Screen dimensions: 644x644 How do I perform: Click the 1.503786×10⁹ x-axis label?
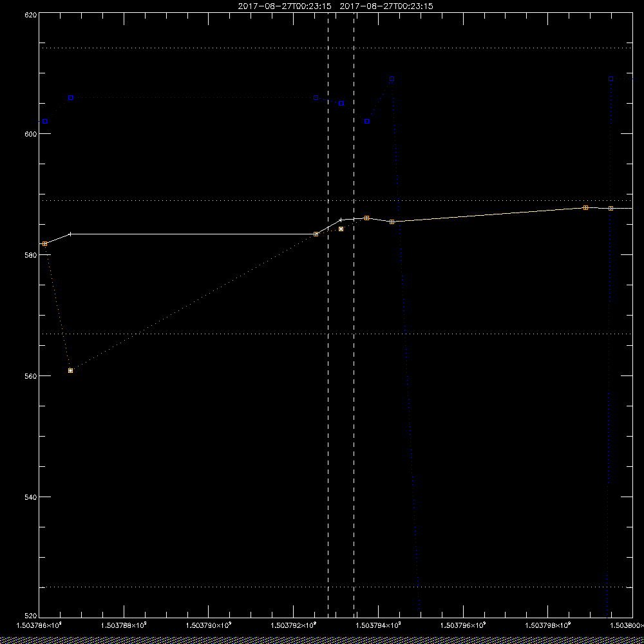click(x=39, y=625)
